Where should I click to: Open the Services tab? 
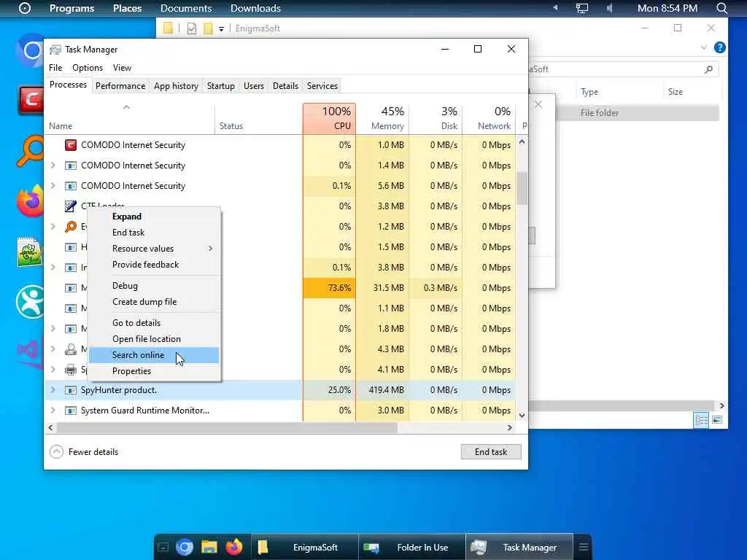[x=322, y=86]
